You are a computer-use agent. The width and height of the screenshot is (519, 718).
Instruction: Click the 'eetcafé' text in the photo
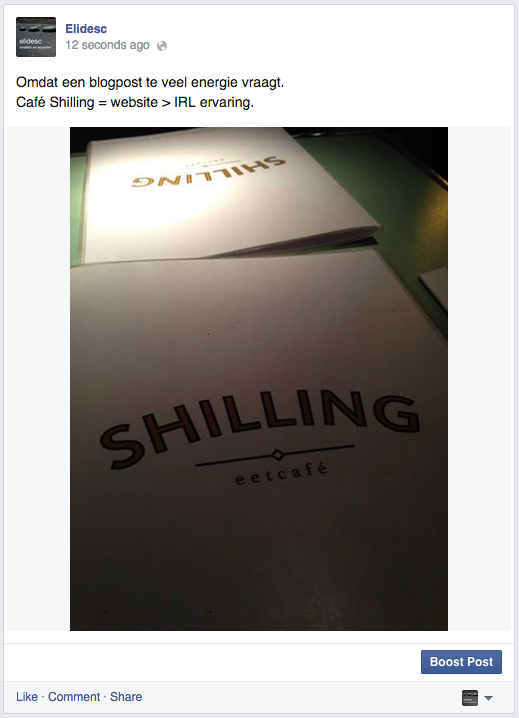[x=282, y=474]
